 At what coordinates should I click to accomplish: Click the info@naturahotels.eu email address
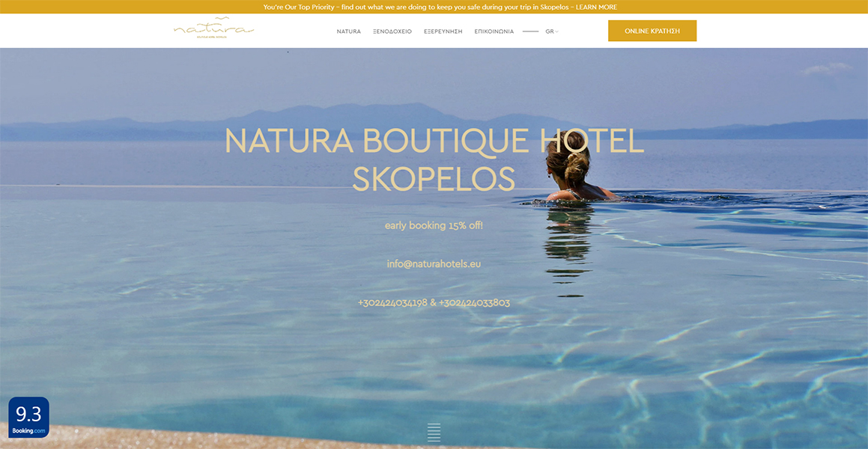[434, 263]
